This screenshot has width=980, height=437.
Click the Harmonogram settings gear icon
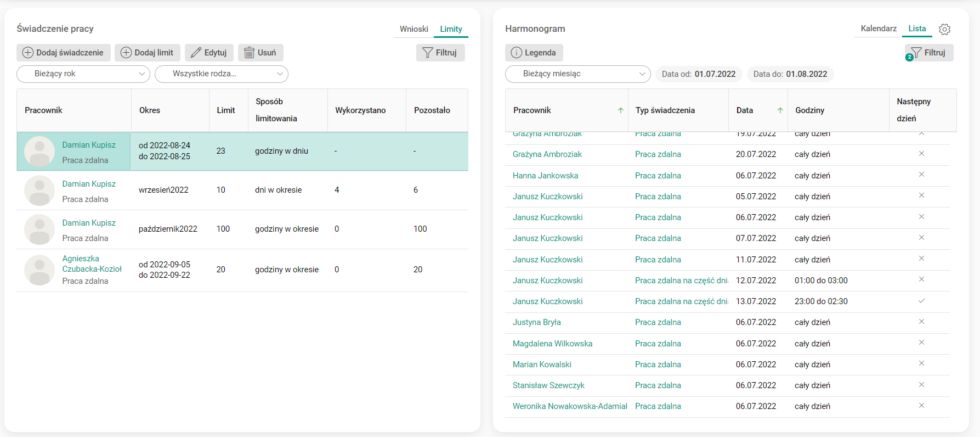click(944, 29)
